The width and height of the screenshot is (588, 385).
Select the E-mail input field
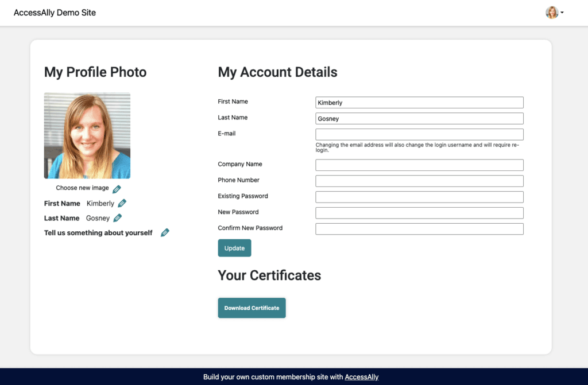click(x=419, y=134)
